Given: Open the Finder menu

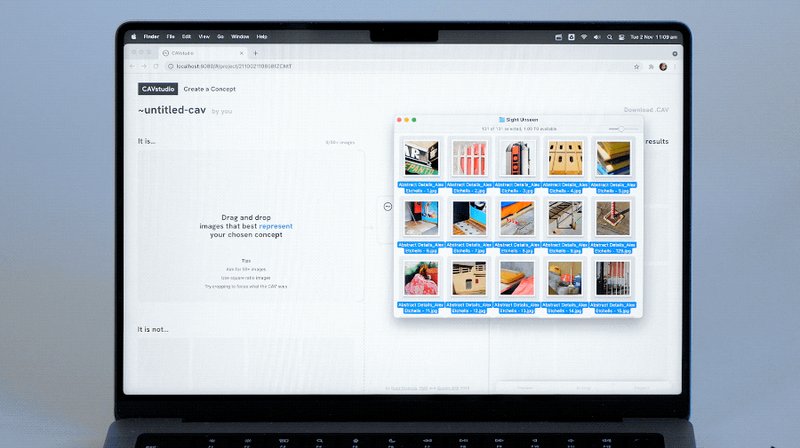Looking at the screenshot, I should click(x=151, y=37).
